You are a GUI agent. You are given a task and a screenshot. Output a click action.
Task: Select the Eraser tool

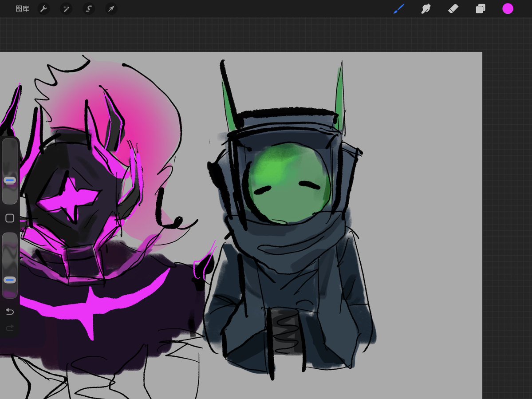tap(453, 9)
